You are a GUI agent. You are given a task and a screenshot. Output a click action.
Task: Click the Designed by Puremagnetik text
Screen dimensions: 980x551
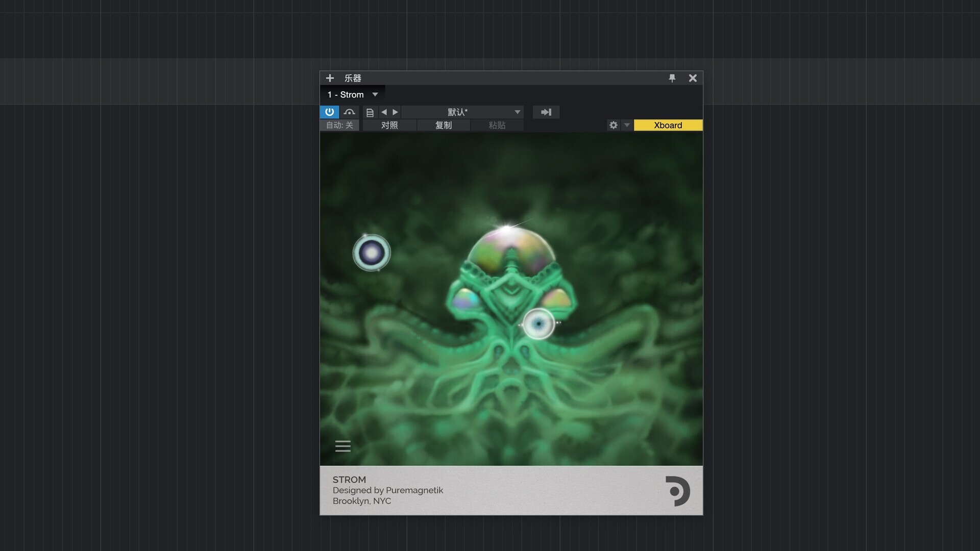tap(388, 490)
